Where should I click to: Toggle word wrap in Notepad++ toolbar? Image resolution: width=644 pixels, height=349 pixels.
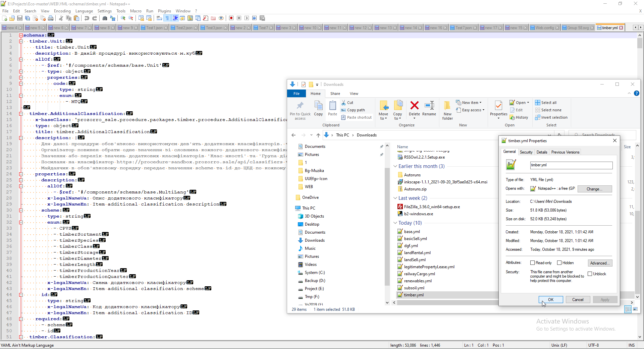(x=159, y=18)
